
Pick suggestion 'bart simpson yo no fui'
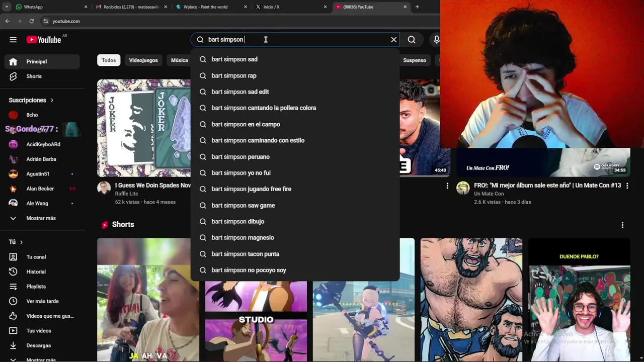coord(295,172)
